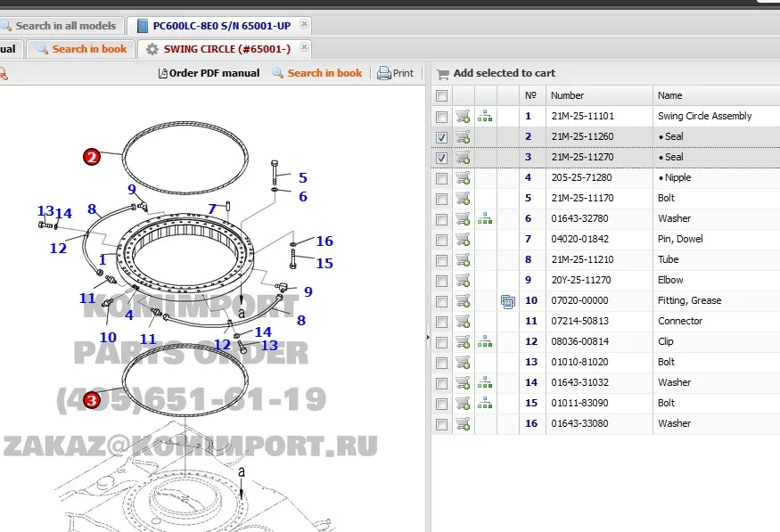780x532 pixels.
Task: Uncheck Seal 21M-25-11270 checkbox
Action: pos(441,158)
